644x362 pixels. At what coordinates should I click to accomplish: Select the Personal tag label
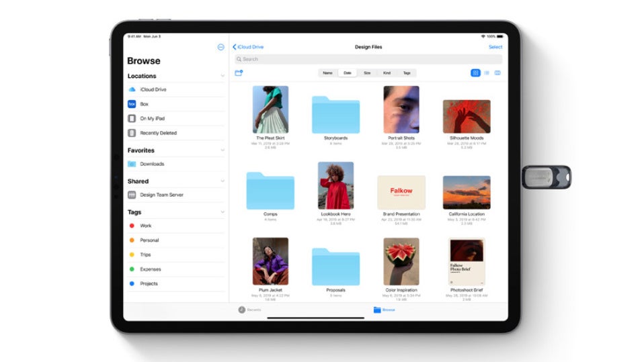click(149, 240)
